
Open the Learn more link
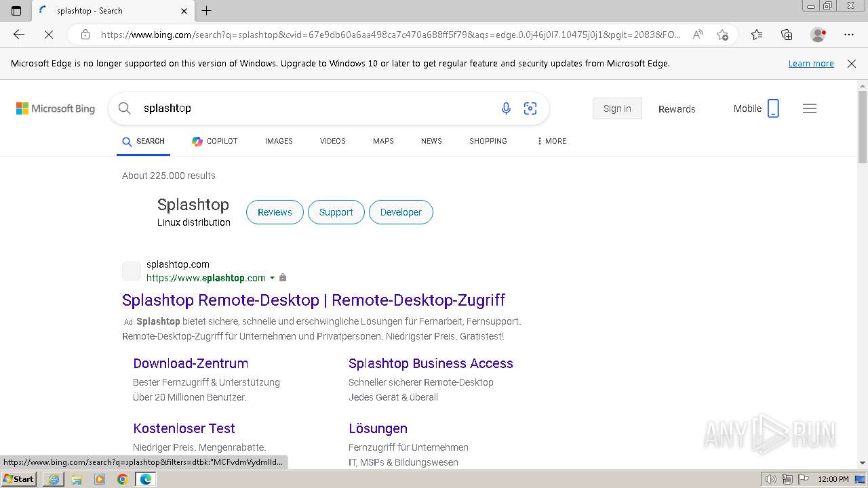(x=811, y=64)
